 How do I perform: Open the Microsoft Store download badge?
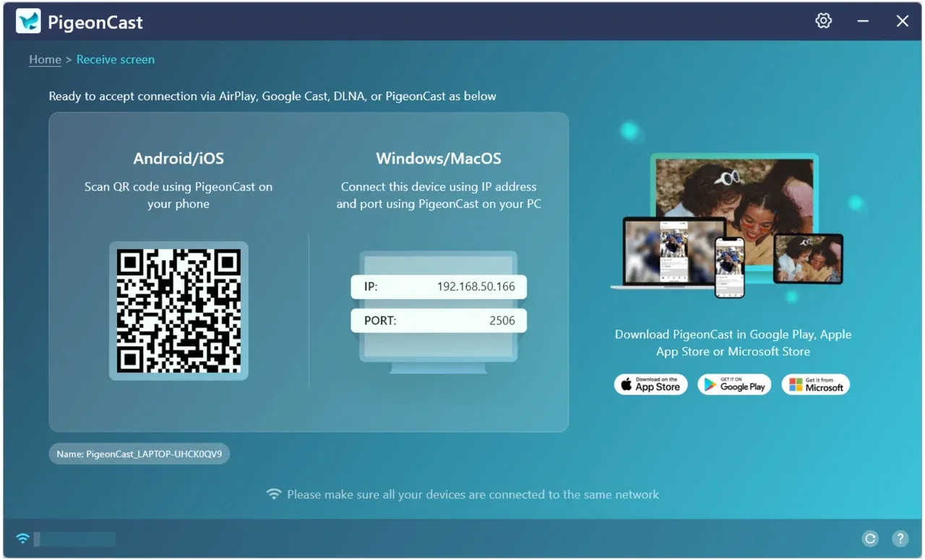[x=816, y=384]
